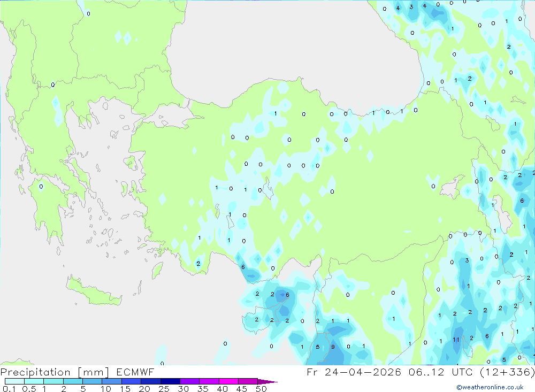The image size is (535, 392).
Task: Pick the 40–45 mm magenta legend swatch
Action: click(228, 381)
